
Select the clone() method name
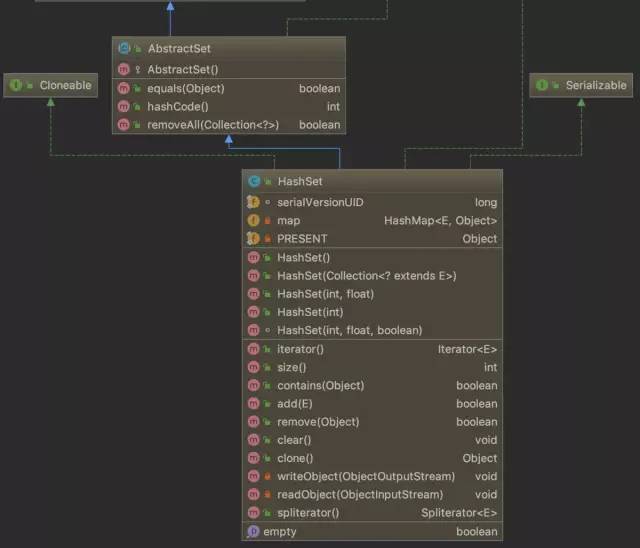[295, 458]
